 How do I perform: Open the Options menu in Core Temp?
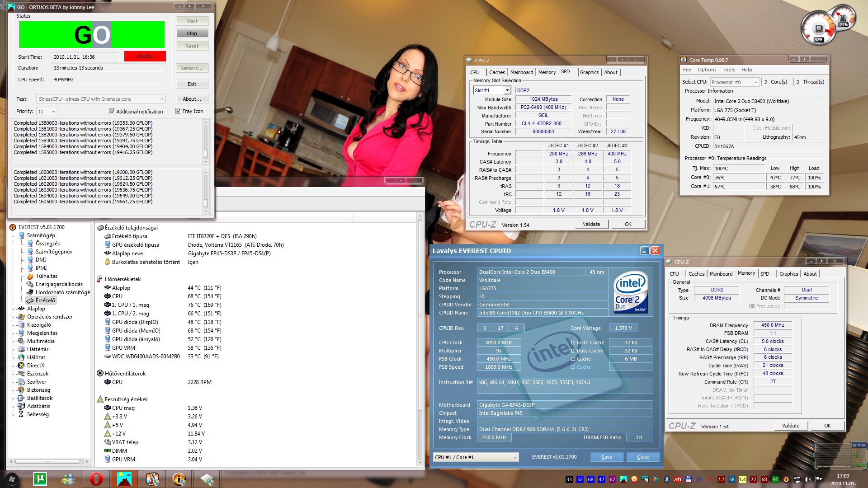pyautogui.click(x=707, y=70)
